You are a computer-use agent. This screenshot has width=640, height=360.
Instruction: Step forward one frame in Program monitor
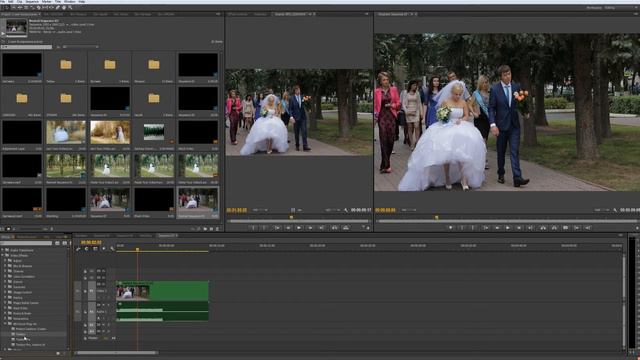(x=519, y=228)
